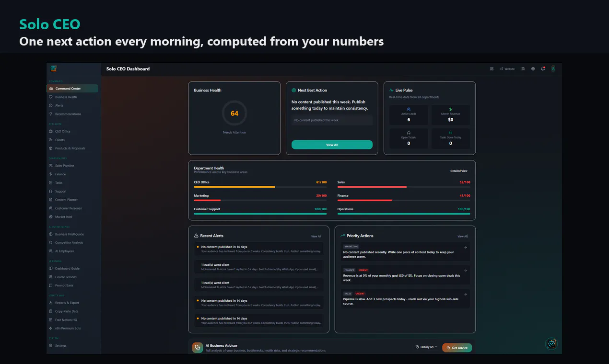609x364 pixels.
Task: Click View All in Recent Alerts
Action: 316,236
